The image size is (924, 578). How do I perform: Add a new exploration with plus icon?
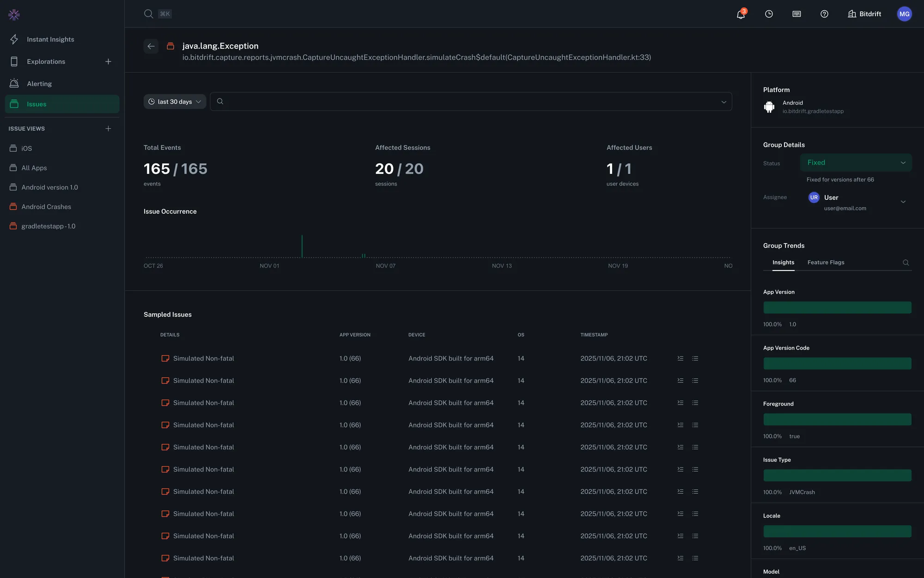108,61
